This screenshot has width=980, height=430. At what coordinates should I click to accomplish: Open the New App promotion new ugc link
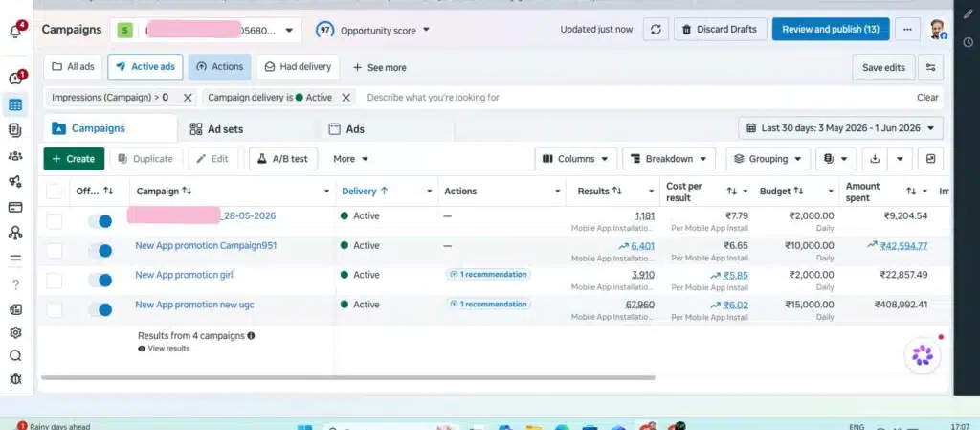[x=194, y=305]
